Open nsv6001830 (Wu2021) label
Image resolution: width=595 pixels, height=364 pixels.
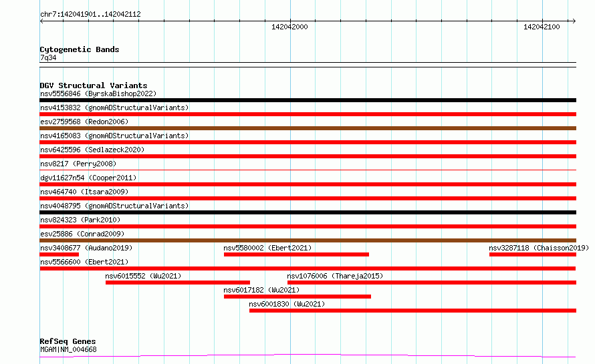(x=287, y=304)
